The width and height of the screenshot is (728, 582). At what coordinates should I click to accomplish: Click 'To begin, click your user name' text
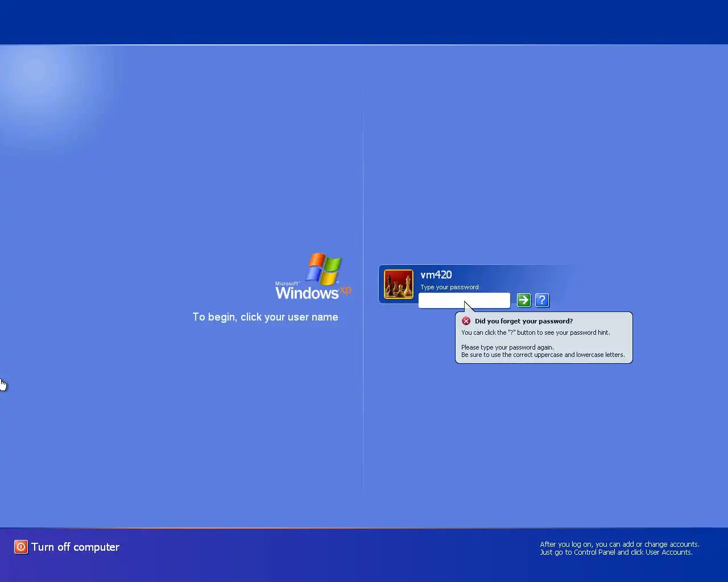pyautogui.click(x=265, y=317)
